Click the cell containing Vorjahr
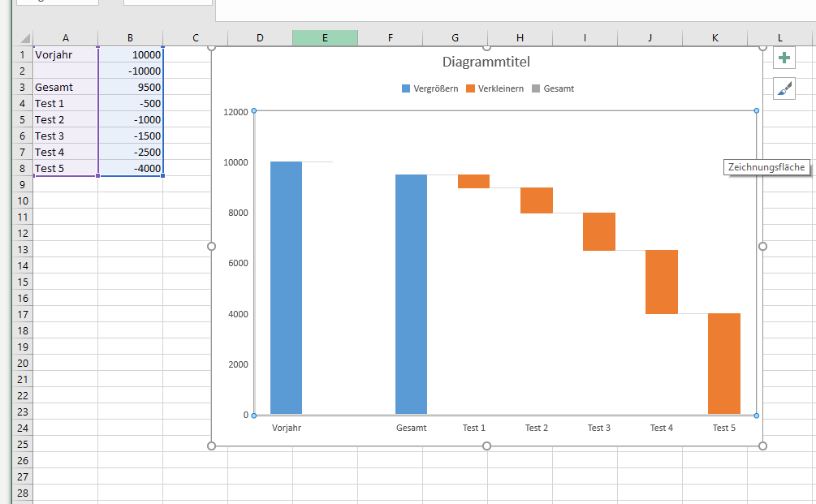The height and width of the screenshot is (504, 816). click(x=65, y=54)
